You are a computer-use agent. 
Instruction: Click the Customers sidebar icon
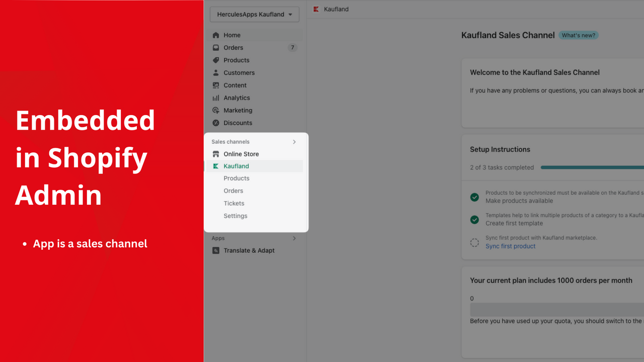[x=216, y=72]
